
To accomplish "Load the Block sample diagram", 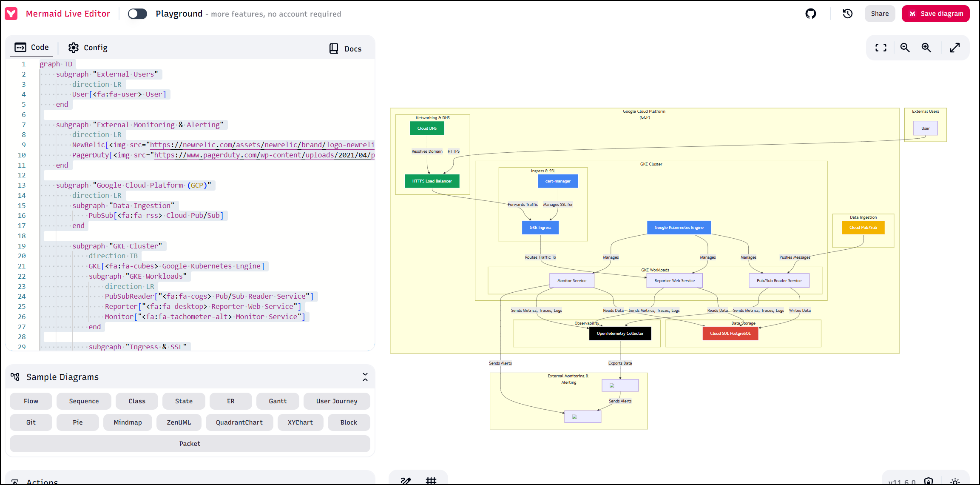I will (349, 422).
